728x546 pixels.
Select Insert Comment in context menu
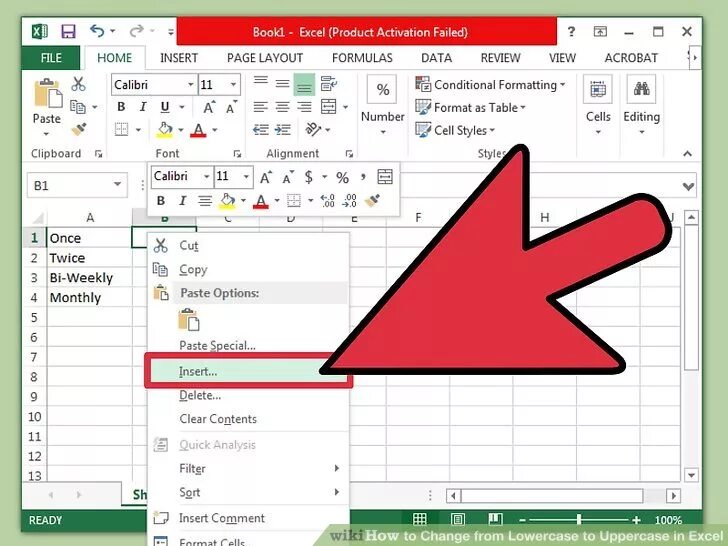pos(248,518)
